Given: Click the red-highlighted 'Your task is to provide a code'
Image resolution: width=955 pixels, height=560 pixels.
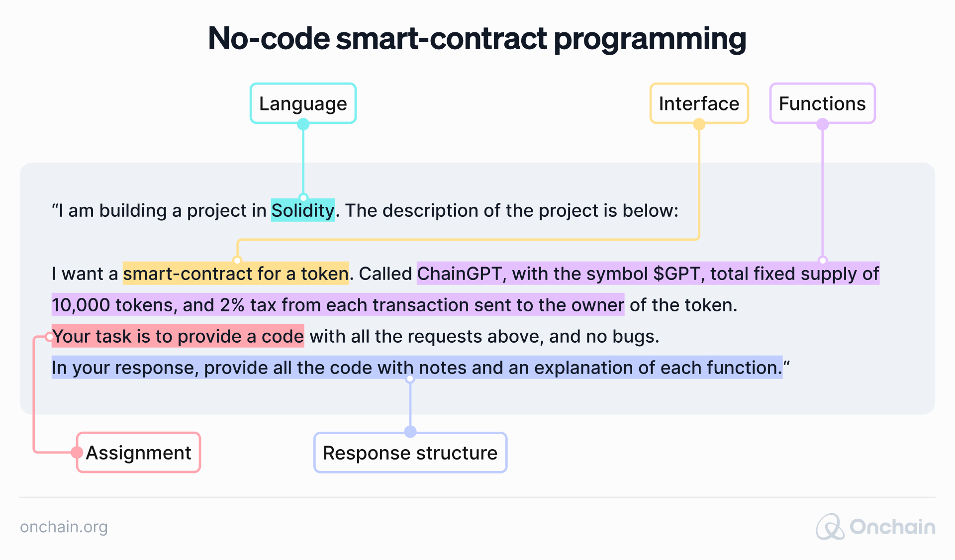Looking at the screenshot, I should pyautogui.click(x=178, y=336).
